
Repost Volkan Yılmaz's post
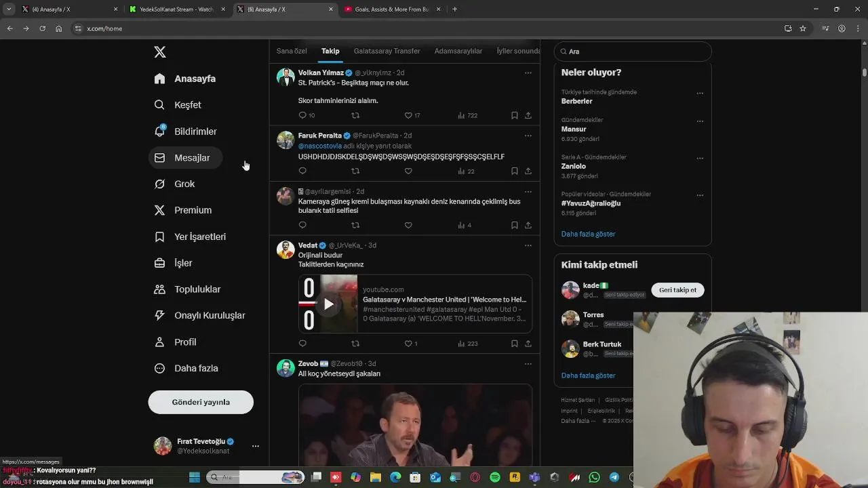355,115
